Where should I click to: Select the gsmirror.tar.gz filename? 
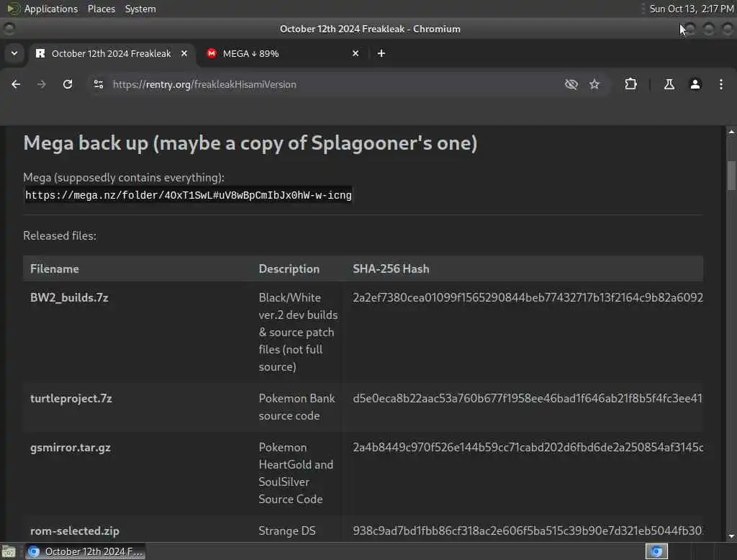(71, 448)
